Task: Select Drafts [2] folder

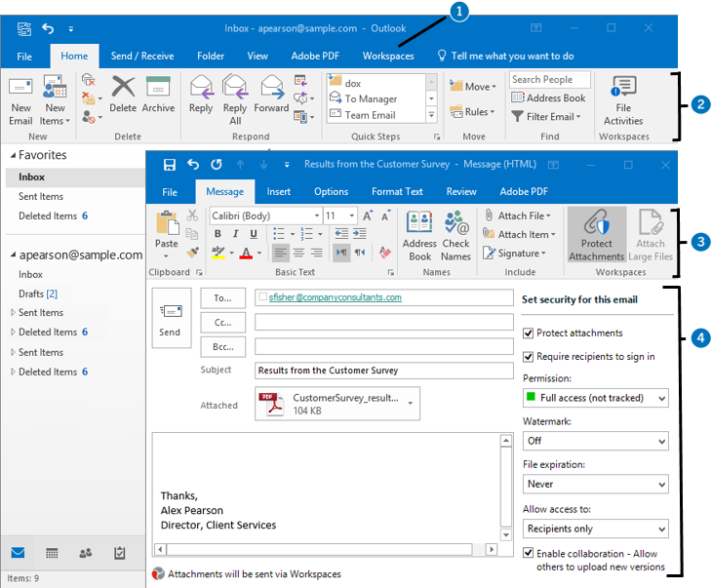Action: (x=38, y=294)
